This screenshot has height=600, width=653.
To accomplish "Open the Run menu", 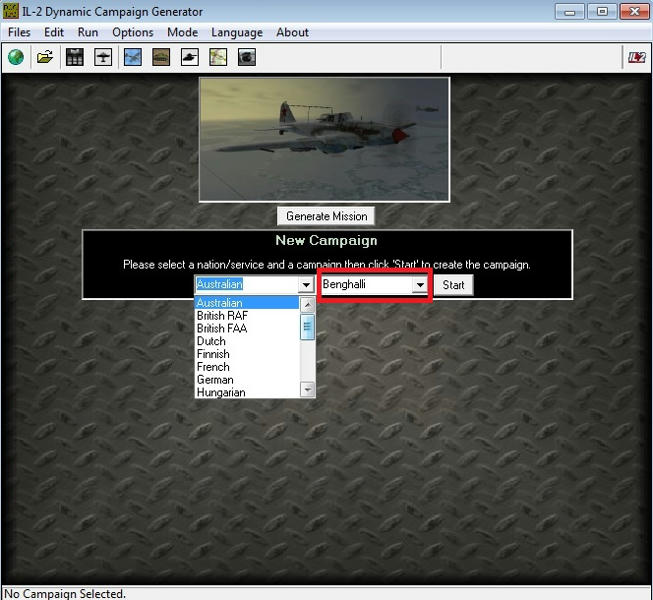I will pyautogui.click(x=88, y=32).
